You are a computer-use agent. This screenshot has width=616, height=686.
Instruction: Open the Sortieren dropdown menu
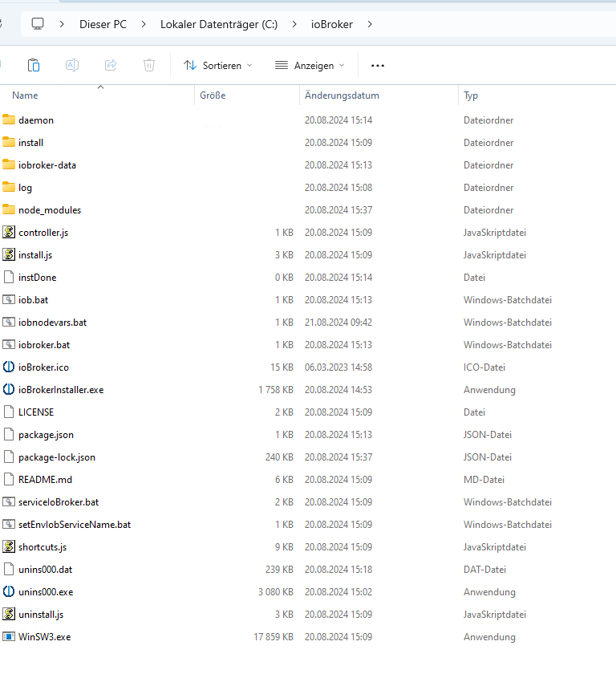click(218, 66)
